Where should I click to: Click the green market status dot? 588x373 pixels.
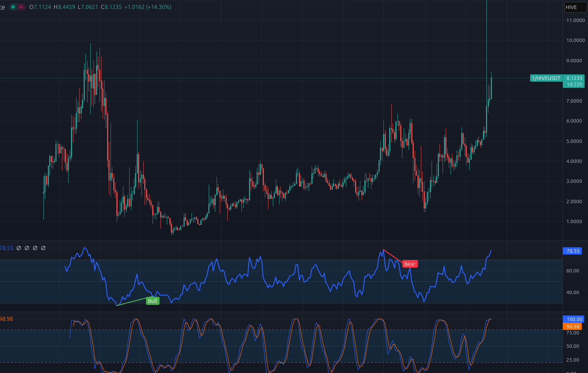(x=13, y=7)
